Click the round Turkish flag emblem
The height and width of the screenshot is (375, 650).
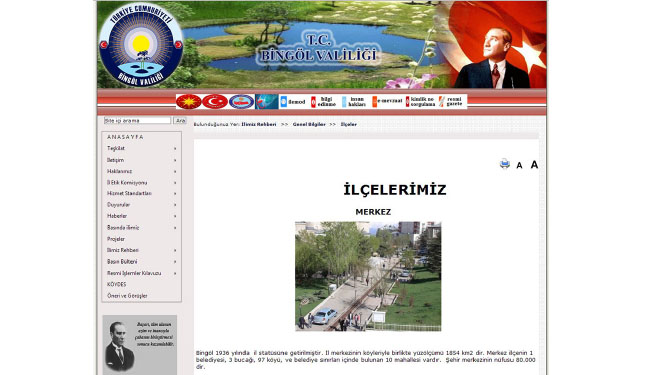215,102
